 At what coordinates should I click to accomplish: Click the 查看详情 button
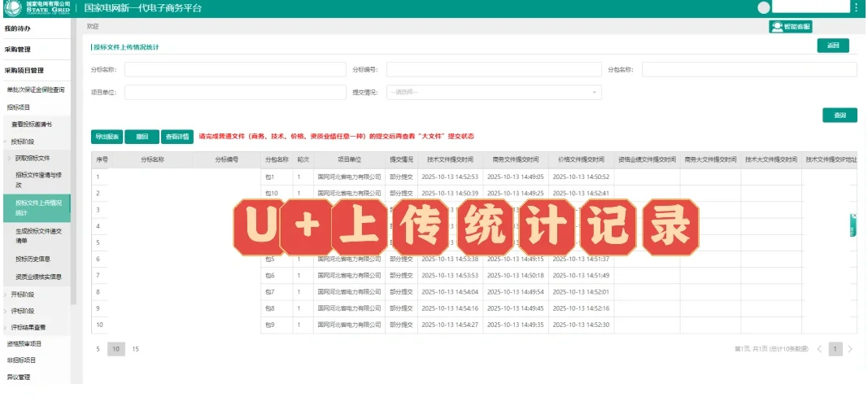pos(177,136)
